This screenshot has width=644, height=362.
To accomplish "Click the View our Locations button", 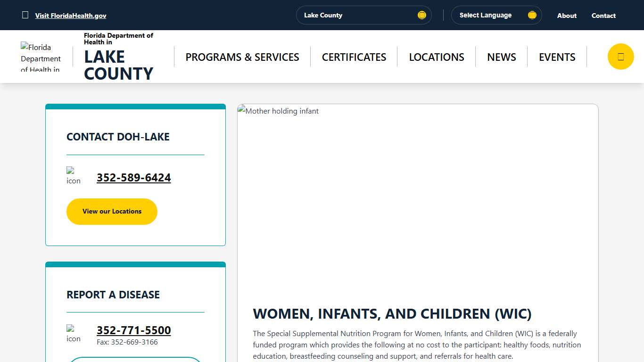I will 112,211.
